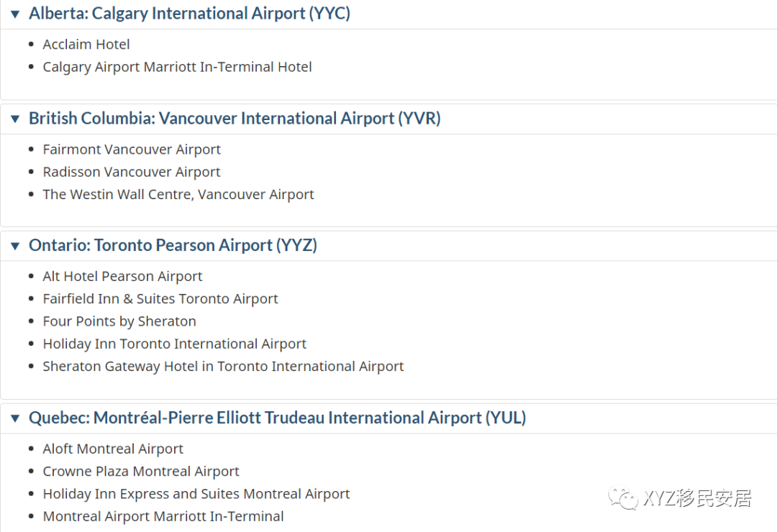777x532 pixels.
Task: Click the Alberta: Calgary International Airport heading
Action: pyautogui.click(x=189, y=14)
